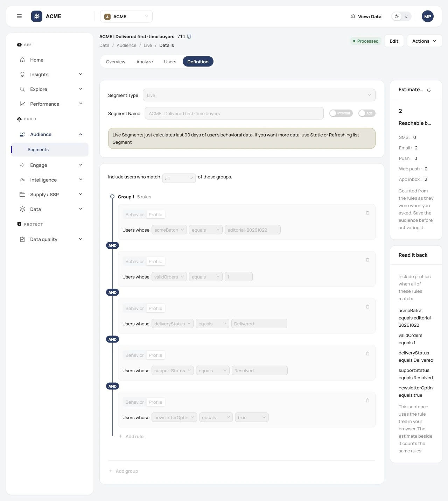Open the ACME workspace dropdown
The width and height of the screenshot is (448, 501).
tap(126, 16)
